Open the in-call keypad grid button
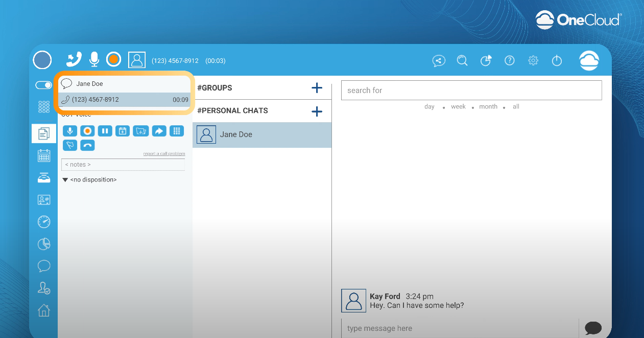Image resolution: width=644 pixels, height=338 pixels. pyautogui.click(x=177, y=131)
